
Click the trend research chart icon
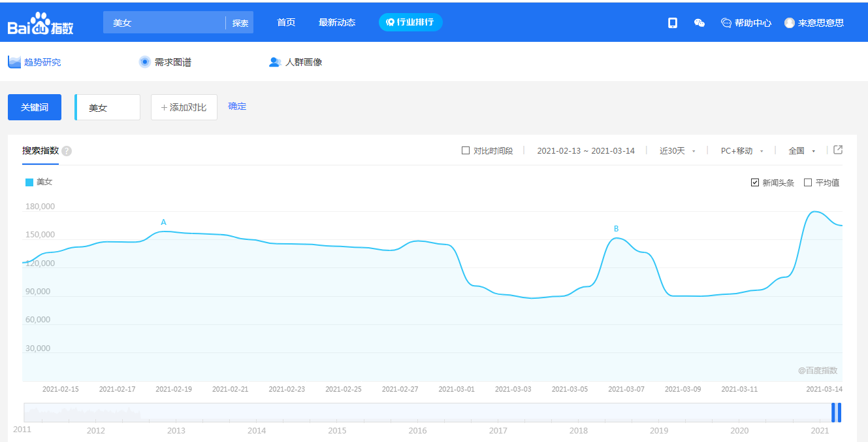click(x=14, y=62)
